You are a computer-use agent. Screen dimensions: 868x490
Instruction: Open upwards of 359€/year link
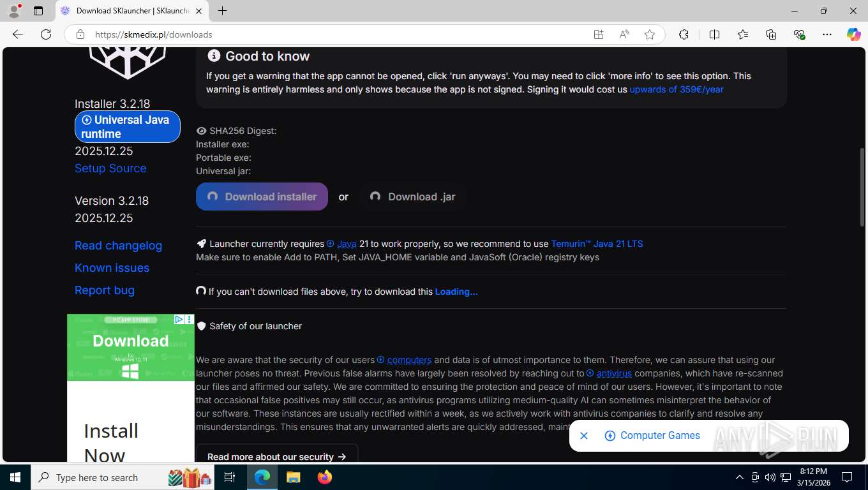(x=677, y=89)
